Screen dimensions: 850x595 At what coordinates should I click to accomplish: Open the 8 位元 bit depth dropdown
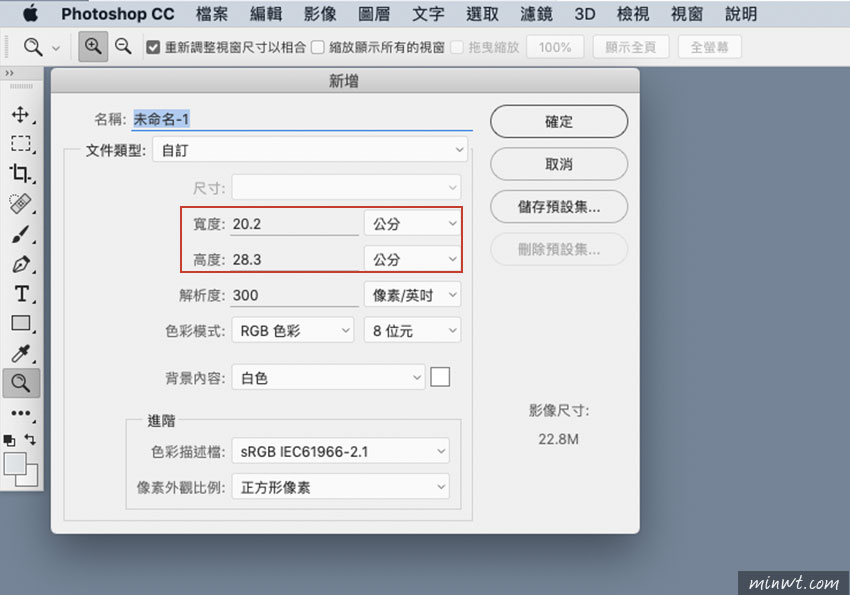pyautogui.click(x=413, y=331)
